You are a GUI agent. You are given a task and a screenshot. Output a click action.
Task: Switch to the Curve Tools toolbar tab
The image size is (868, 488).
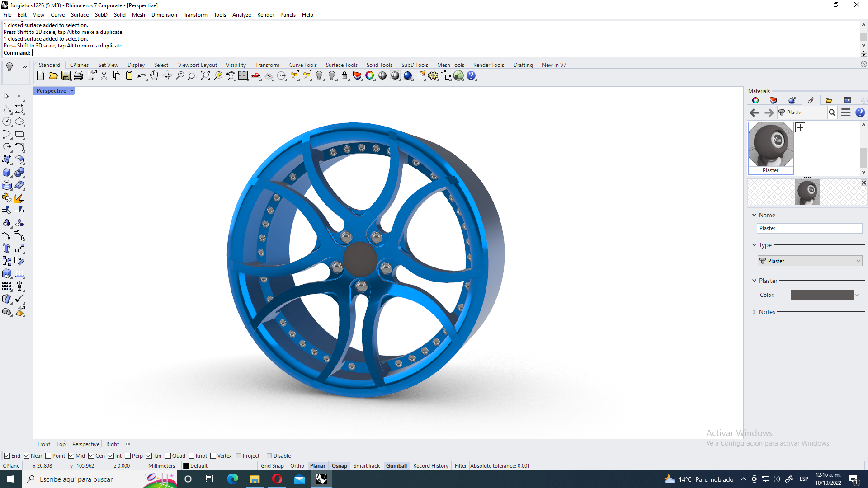pos(303,65)
